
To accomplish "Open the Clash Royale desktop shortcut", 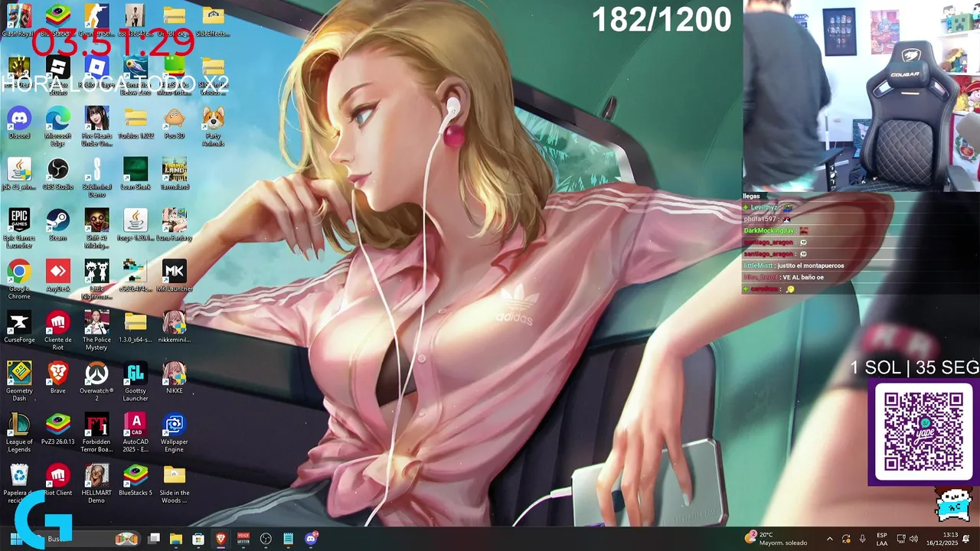I will coord(19,20).
